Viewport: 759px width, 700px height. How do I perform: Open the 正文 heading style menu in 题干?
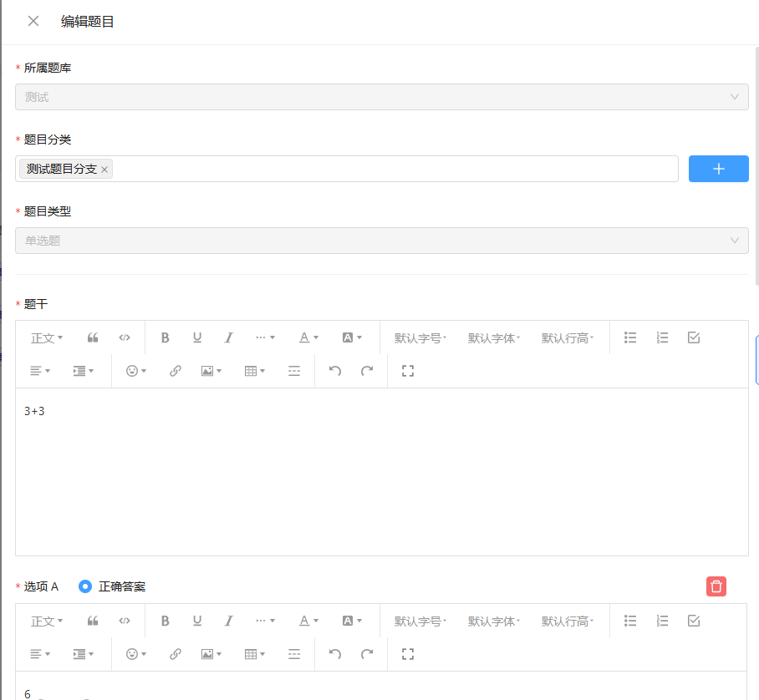coord(47,337)
